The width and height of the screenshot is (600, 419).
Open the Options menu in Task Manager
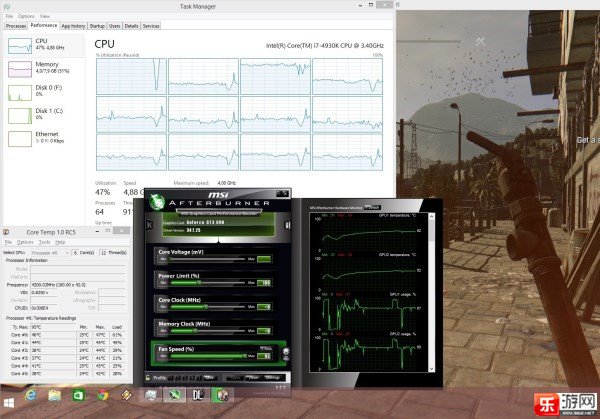(x=26, y=16)
